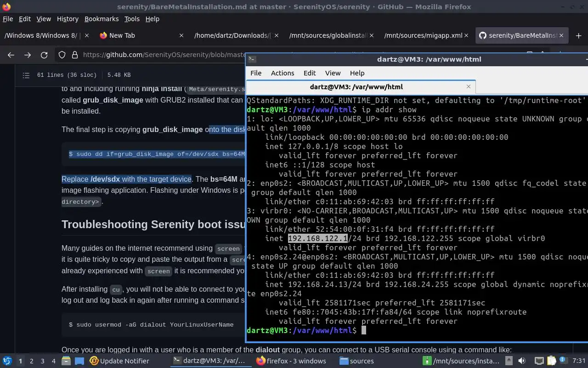Open file manager launcher in taskbar
This screenshot has width=588, height=368.
point(66,361)
